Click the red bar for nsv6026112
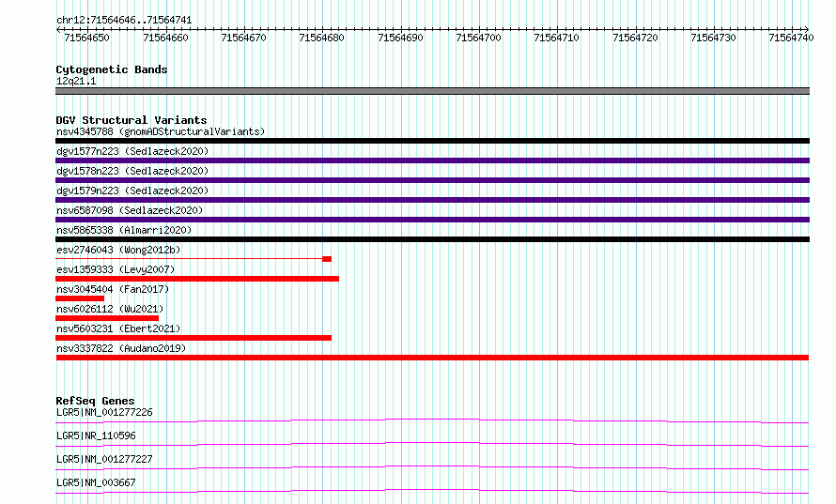836x504 pixels. pos(107,318)
